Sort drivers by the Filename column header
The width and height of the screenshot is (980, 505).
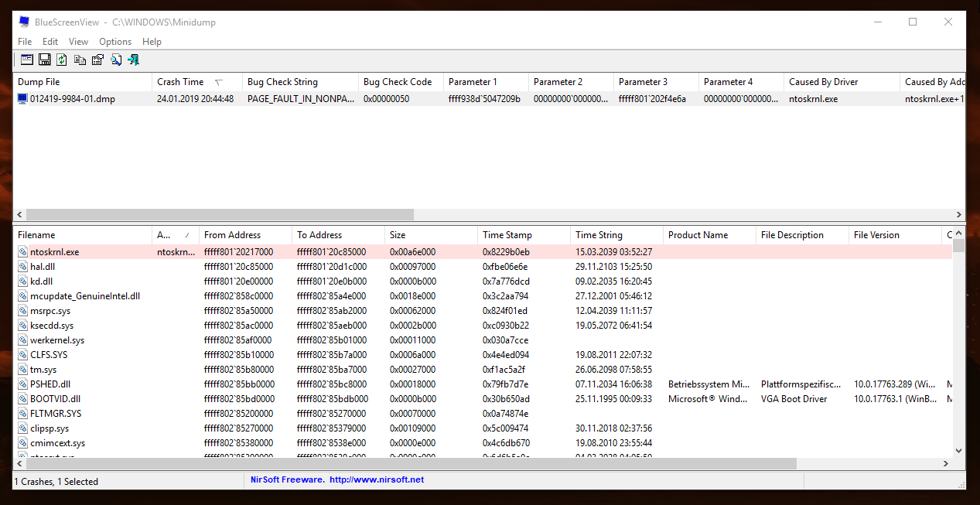coord(83,235)
